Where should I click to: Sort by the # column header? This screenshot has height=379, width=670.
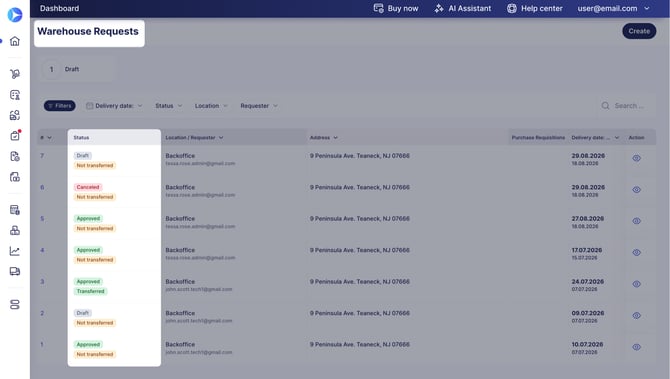tap(46, 138)
